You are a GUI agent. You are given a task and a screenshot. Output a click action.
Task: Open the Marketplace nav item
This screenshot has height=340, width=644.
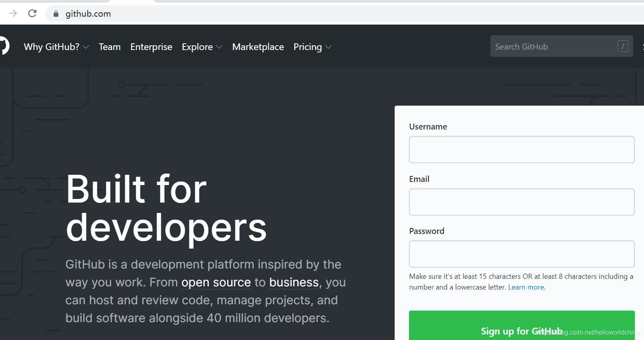pos(258,47)
